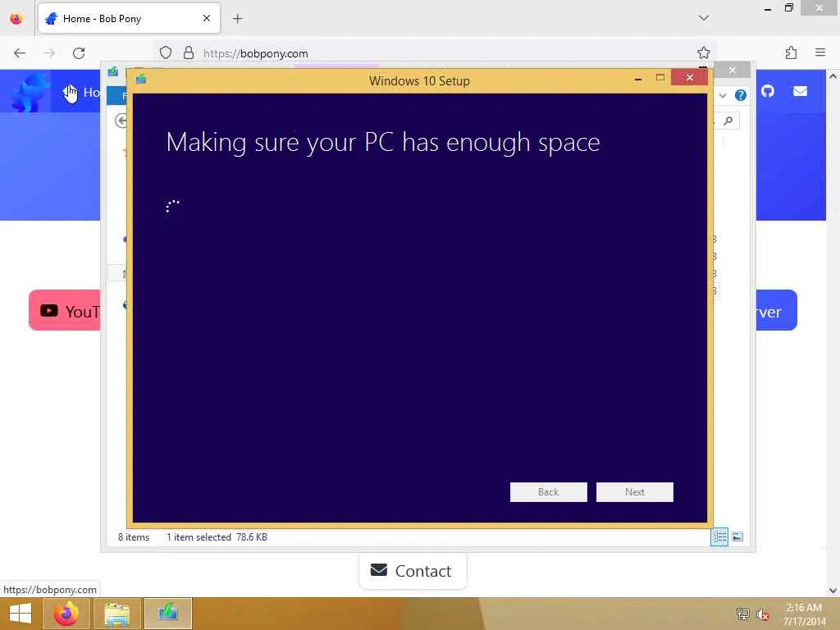Open the Windows Start button
The image size is (840, 630).
tap(21, 614)
